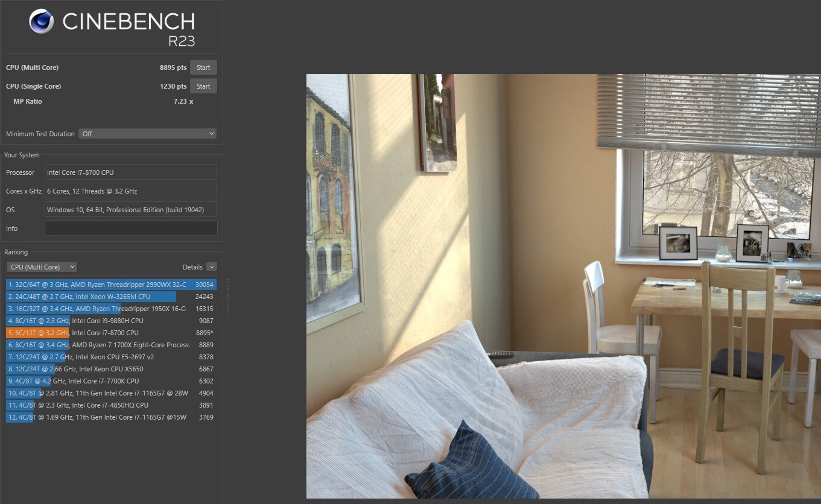Select ranking row Intel Core i7-7700K

111,381
